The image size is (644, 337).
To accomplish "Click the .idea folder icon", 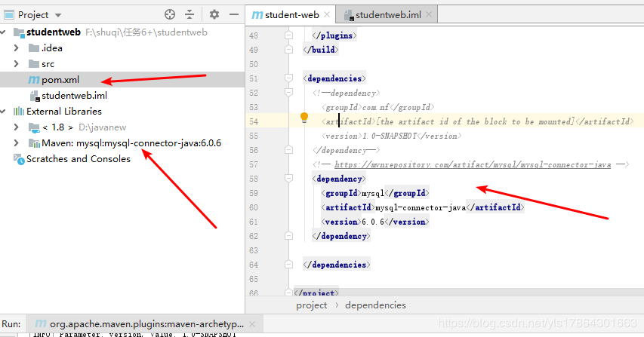I will click(34, 48).
